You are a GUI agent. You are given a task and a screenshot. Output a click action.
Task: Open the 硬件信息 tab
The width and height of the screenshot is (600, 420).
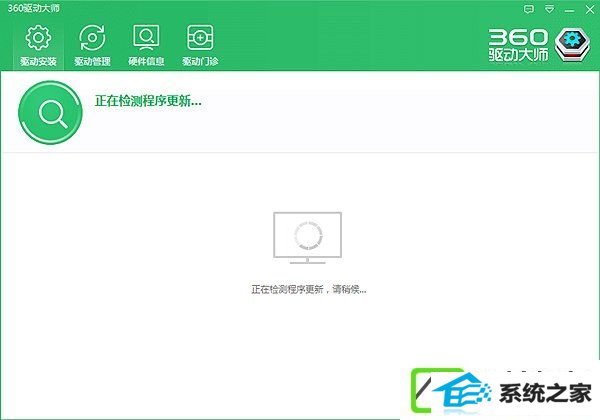pos(146,46)
